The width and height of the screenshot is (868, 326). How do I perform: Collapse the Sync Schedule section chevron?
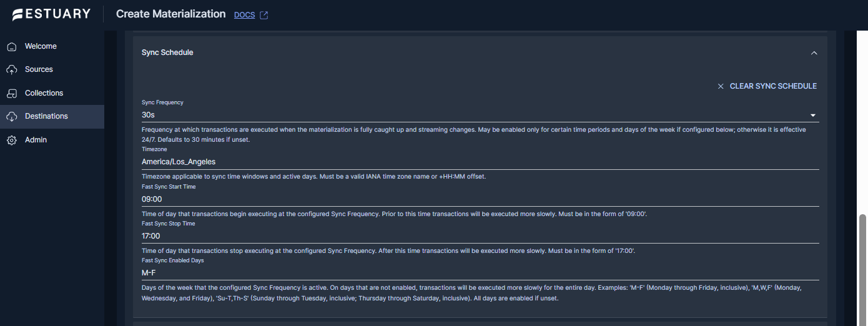tap(814, 53)
